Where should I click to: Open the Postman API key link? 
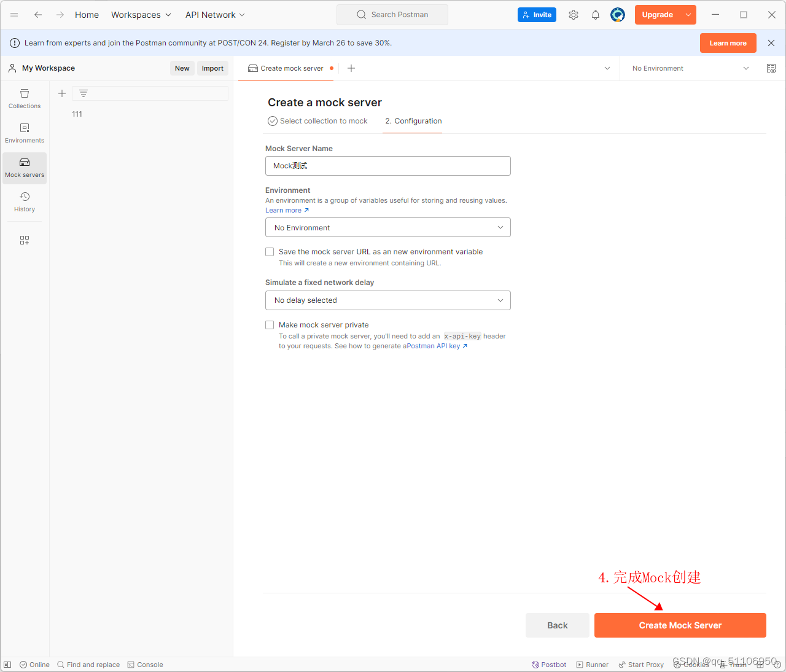[437, 346]
